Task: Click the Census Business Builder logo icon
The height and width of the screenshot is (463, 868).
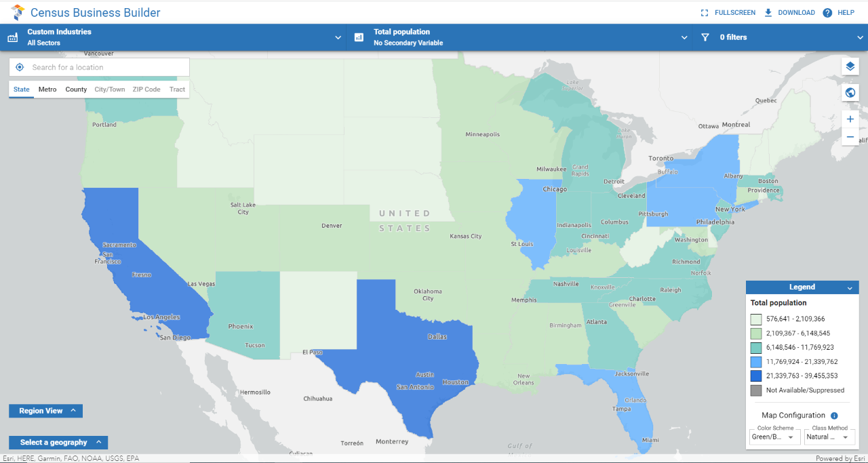Action: coord(18,12)
